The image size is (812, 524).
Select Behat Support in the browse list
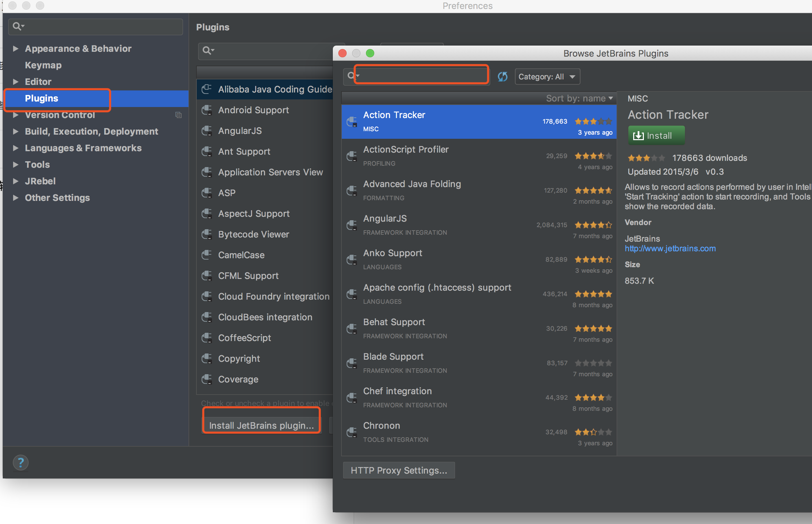[479, 329]
